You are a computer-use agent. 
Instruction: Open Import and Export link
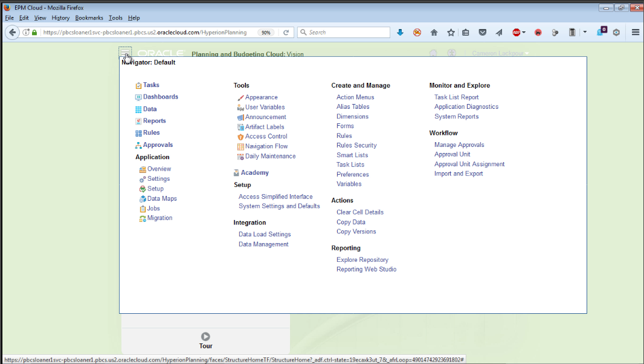click(459, 174)
